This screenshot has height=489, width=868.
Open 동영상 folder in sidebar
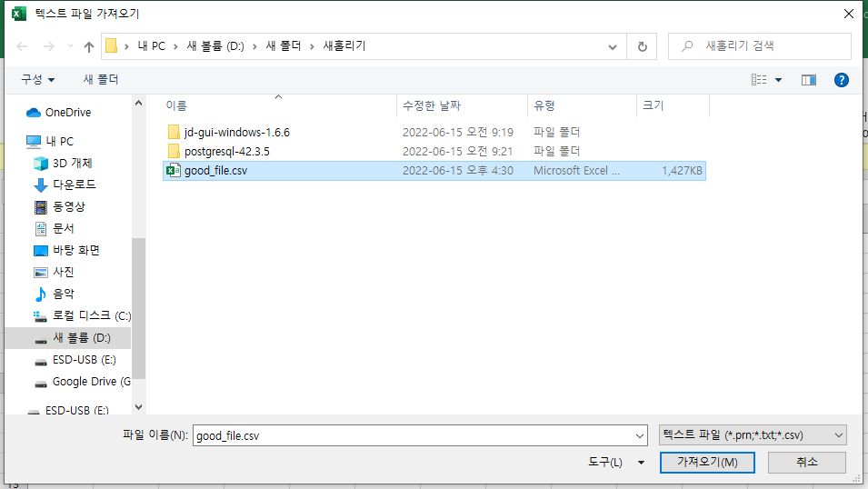click(x=59, y=206)
